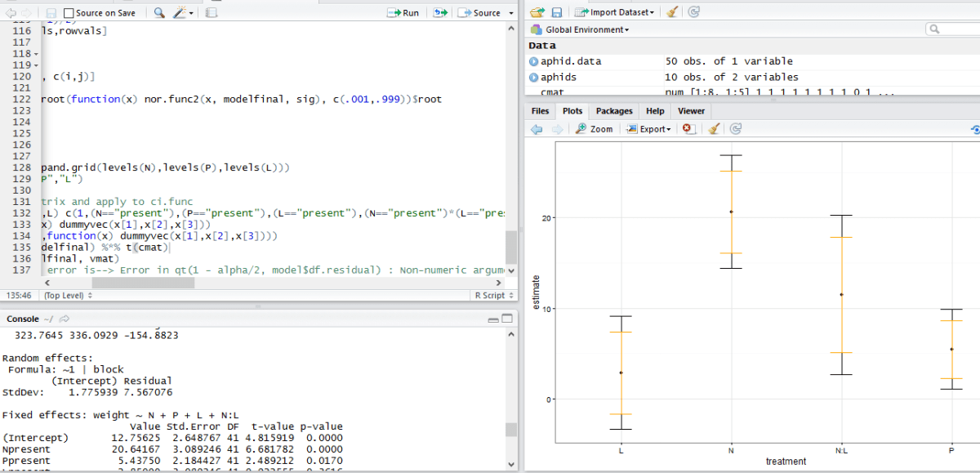Screen dimensions: 980x473
Task: Expand the aphid.data data frame entry
Action: tap(533, 61)
